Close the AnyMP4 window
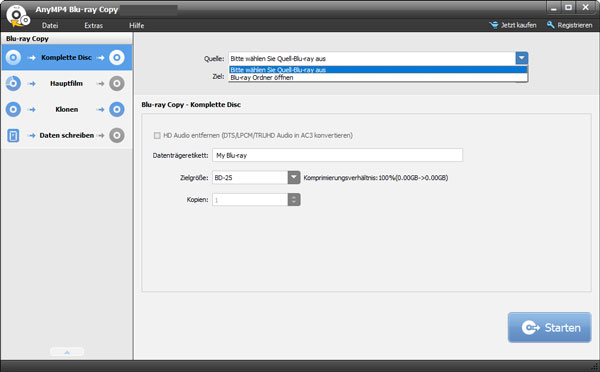Image resolution: width=600 pixels, height=372 pixels. pos(585,7)
